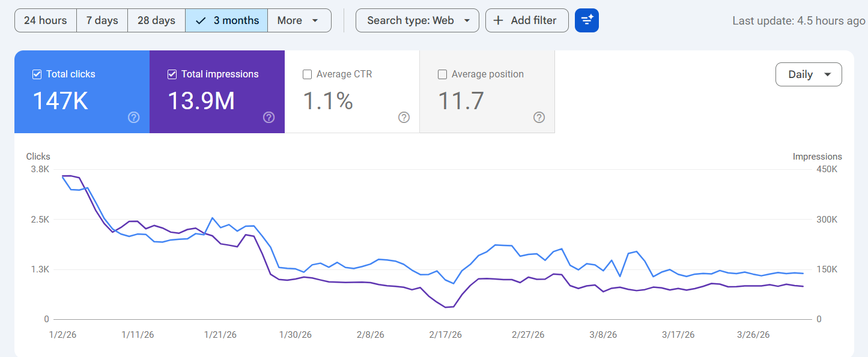This screenshot has height=357, width=868.
Task: Open the Daily granularity dropdown
Action: point(809,74)
